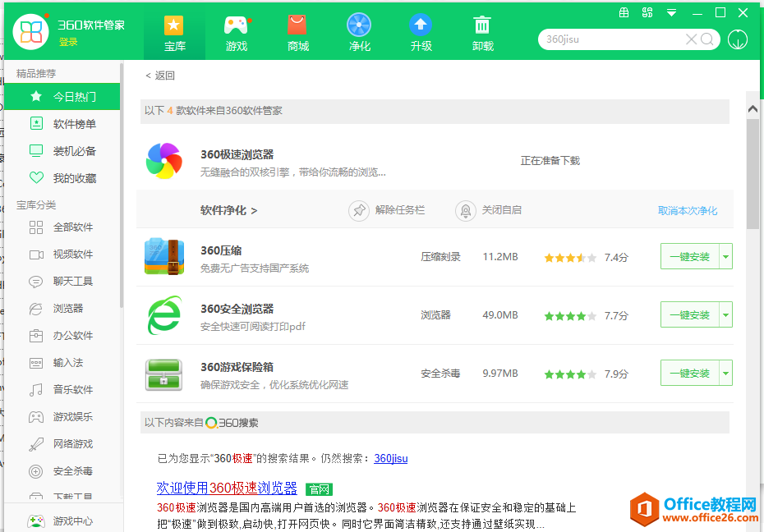764x532 pixels.
Task: Click the skin icon in title bar
Action: click(647, 12)
